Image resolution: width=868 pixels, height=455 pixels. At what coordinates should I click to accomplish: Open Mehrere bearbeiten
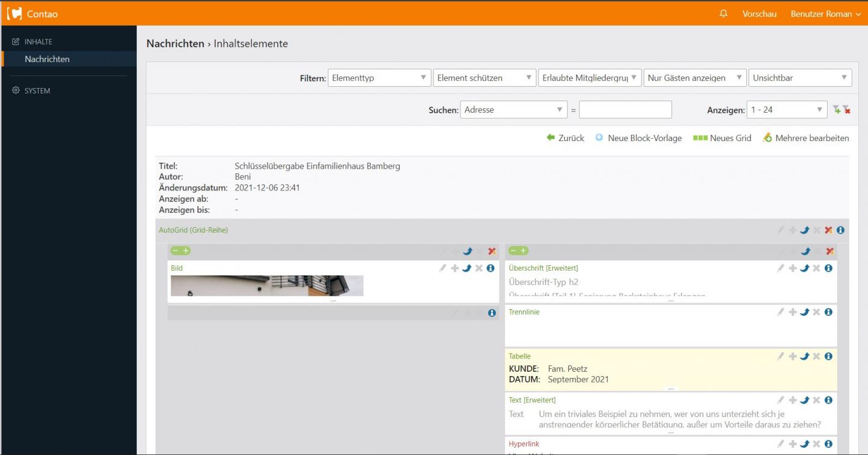point(806,138)
